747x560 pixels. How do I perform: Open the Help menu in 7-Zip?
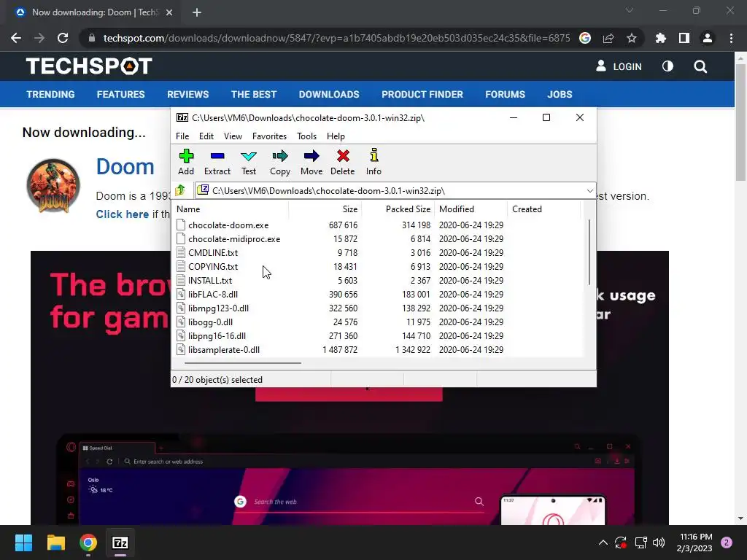tap(336, 136)
